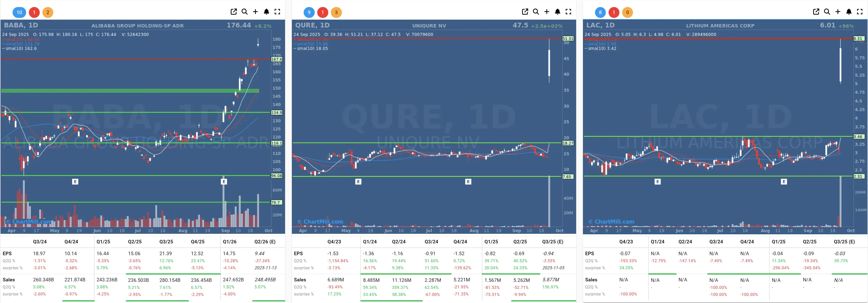Set an alert bell for BABA

click(266, 12)
